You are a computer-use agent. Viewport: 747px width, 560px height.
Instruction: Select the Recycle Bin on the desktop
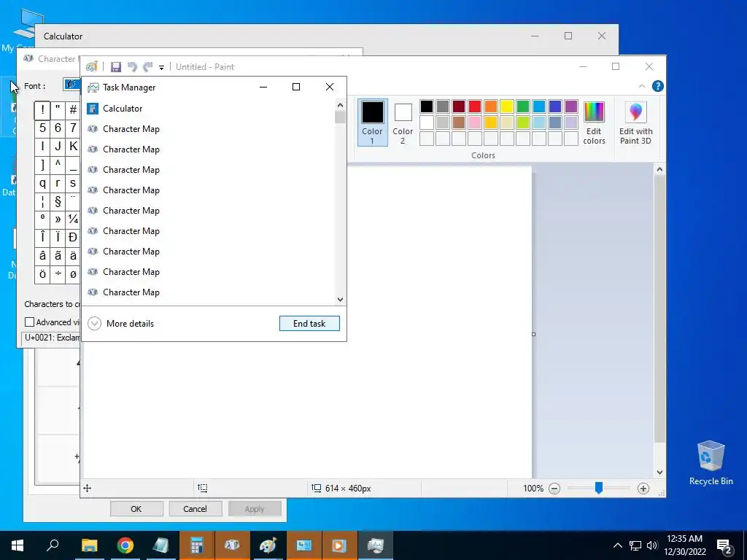[711, 462]
